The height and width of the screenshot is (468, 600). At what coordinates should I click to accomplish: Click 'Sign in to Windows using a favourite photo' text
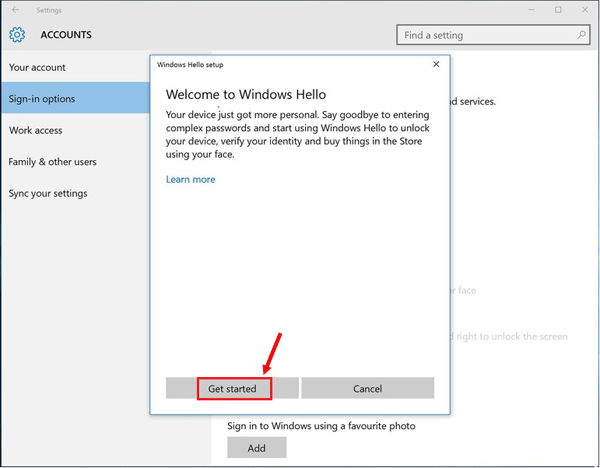click(321, 426)
